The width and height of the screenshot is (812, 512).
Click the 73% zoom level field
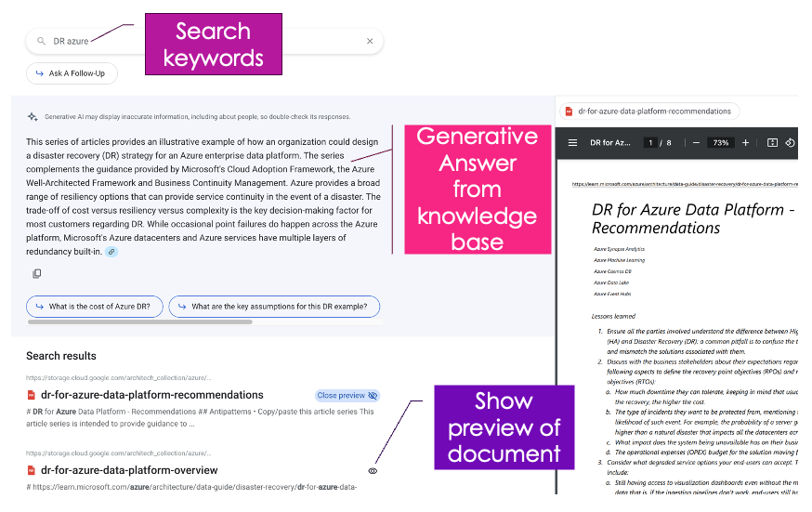(x=721, y=143)
